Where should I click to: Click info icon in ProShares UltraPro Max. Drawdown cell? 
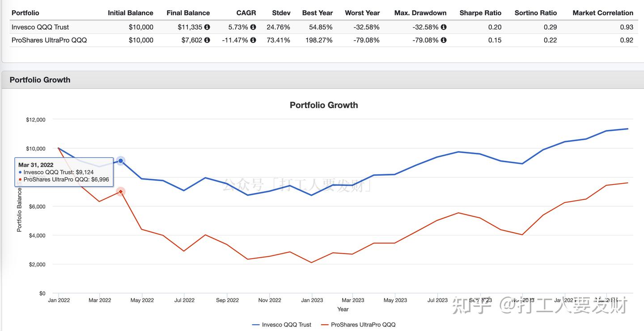click(444, 40)
